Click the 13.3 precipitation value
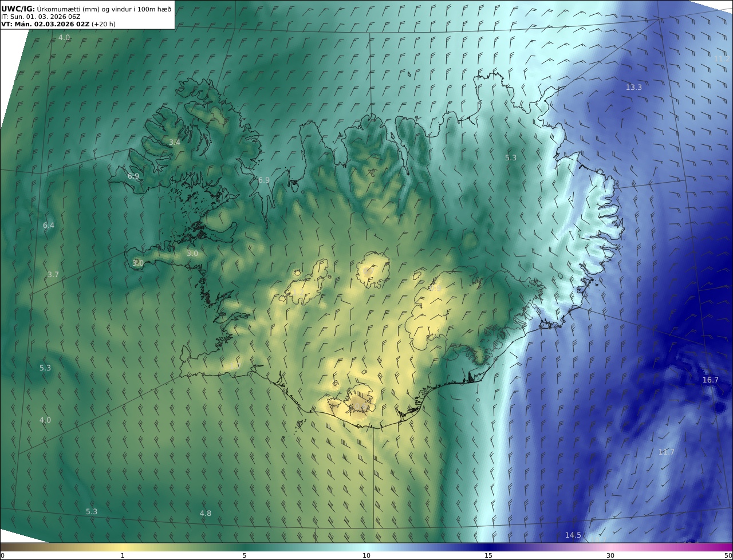 [633, 87]
